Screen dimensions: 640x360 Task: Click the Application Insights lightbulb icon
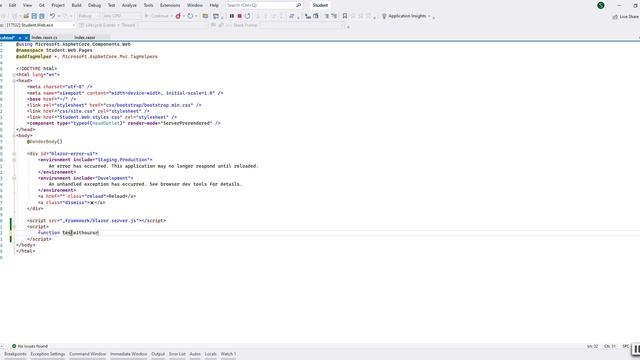click(384, 16)
